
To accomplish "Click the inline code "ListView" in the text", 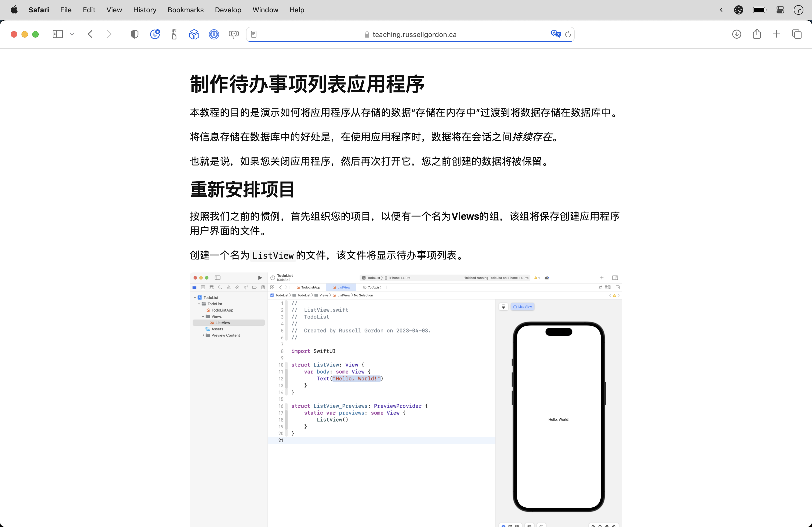I will pyautogui.click(x=273, y=255).
